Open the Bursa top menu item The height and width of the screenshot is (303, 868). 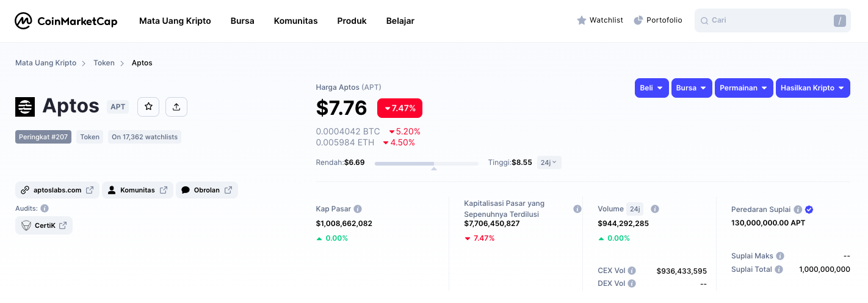242,21
